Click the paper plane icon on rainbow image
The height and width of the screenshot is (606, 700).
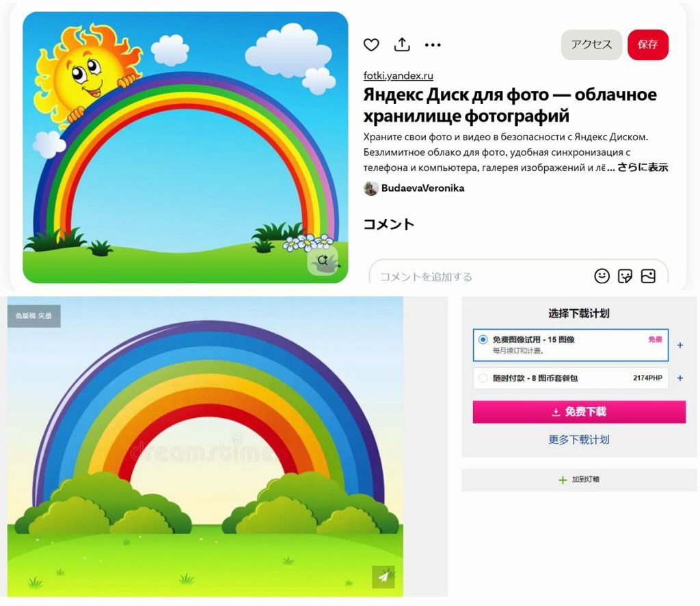point(383,577)
